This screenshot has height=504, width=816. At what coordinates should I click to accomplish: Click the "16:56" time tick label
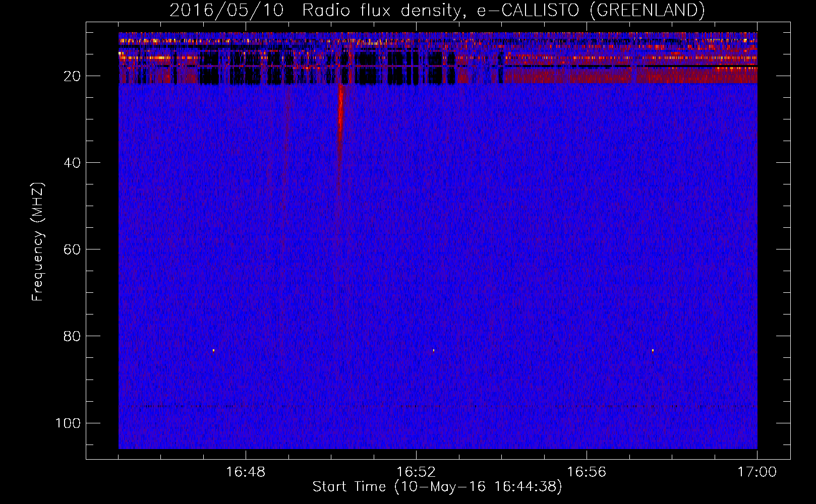[x=587, y=472]
